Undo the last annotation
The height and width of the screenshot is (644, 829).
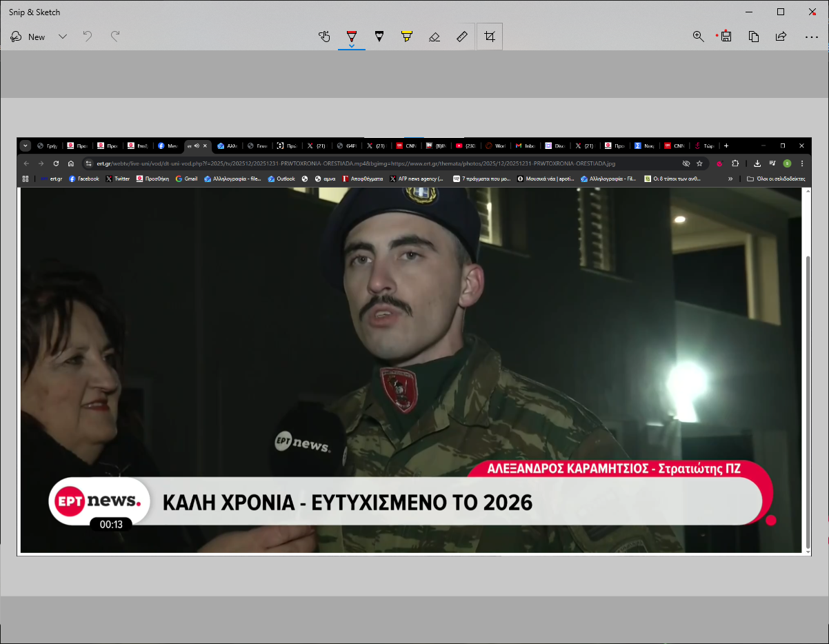(x=88, y=37)
